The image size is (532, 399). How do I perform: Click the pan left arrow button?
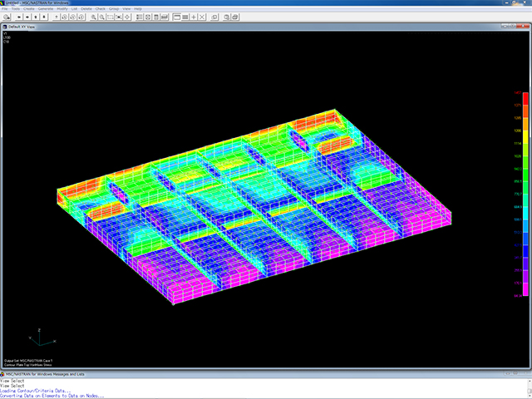(17, 17)
